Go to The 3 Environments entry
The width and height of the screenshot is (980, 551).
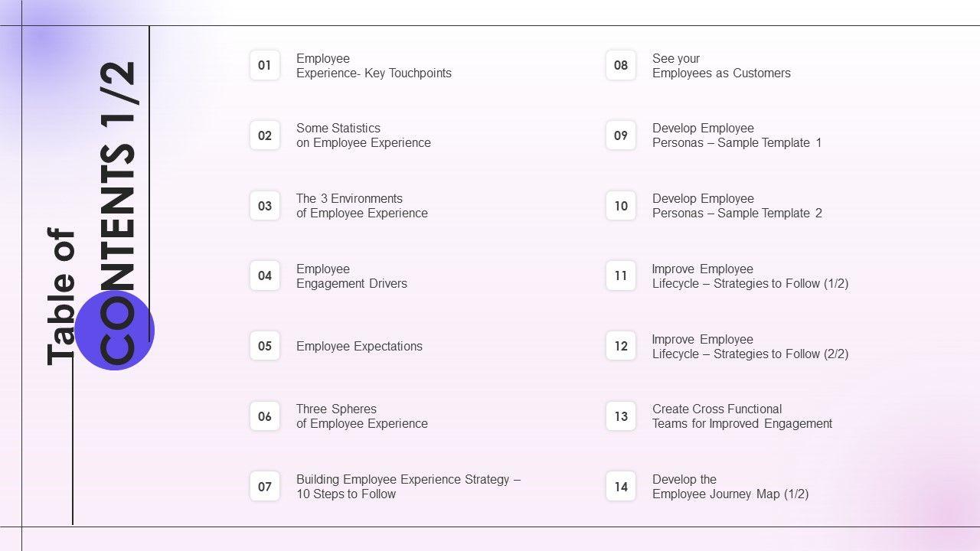[x=361, y=206]
